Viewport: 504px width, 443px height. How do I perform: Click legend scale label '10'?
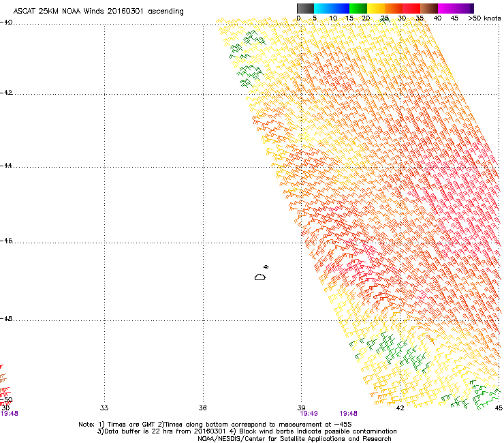click(x=333, y=18)
